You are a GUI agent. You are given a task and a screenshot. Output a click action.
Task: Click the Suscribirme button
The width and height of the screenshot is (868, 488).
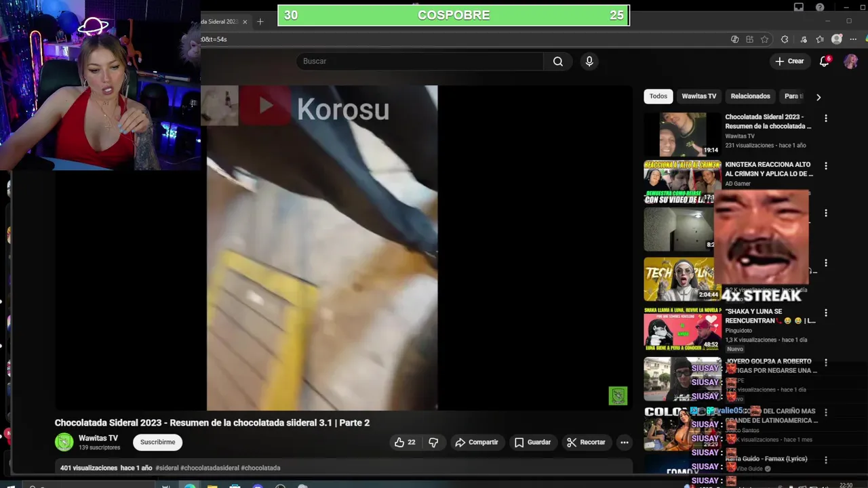pos(158,442)
